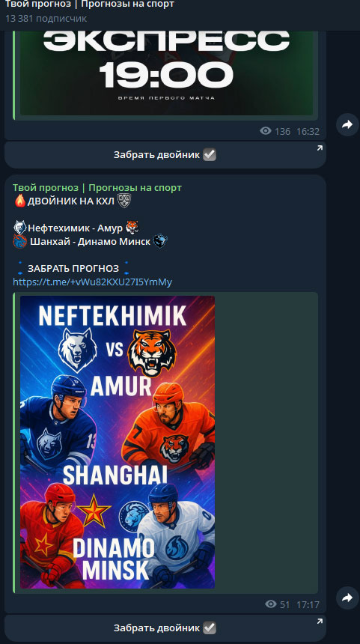Click the share arrow beside the 16:32 post
The image size is (360, 644).
(x=347, y=125)
